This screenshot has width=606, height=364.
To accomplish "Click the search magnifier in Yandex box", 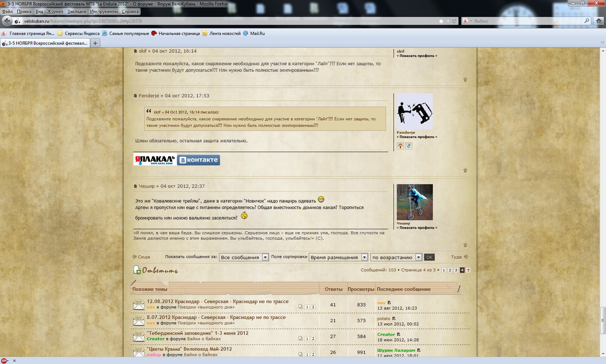I will click(587, 21).
